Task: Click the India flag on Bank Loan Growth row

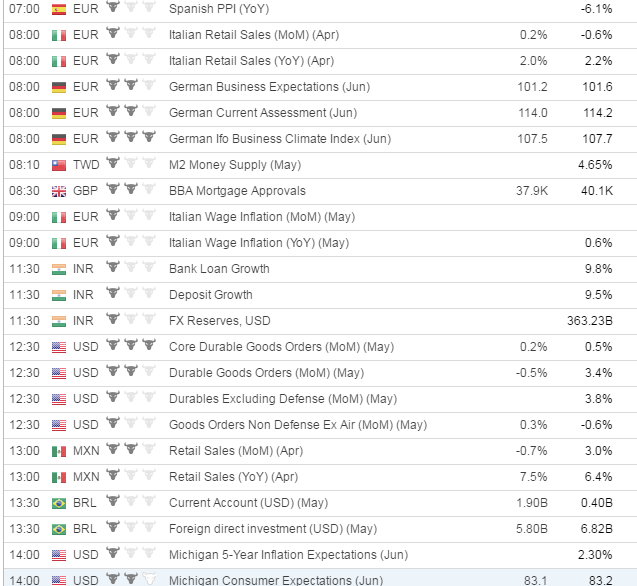Action: 59,269
